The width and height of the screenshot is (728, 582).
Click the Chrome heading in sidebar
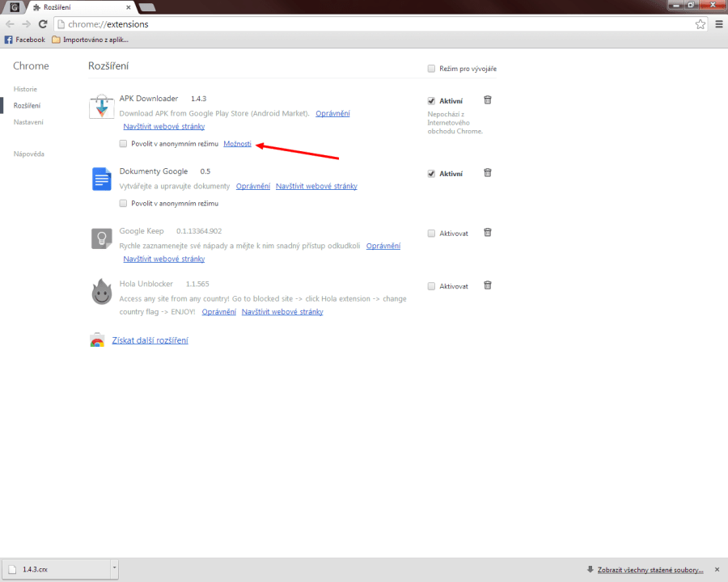tap(31, 66)
